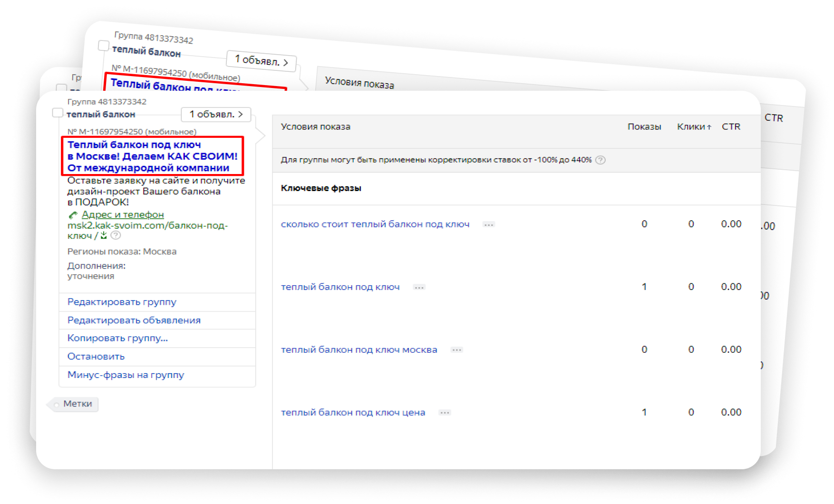Click the ad number '№ M-11697954250 (мобильное)' in the front card
Image resolution: width=834 pixels, height=504 pixels.
(x=132, y=132)
